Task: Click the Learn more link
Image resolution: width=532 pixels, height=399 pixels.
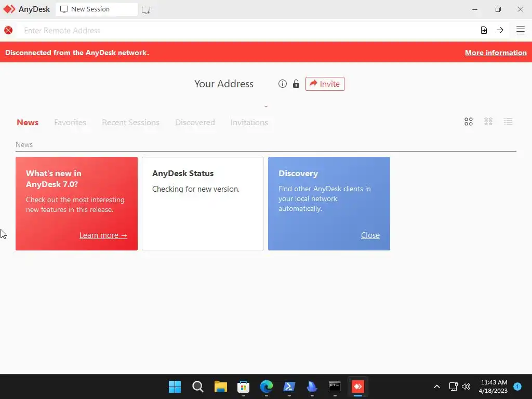Action: pos(103,235)
